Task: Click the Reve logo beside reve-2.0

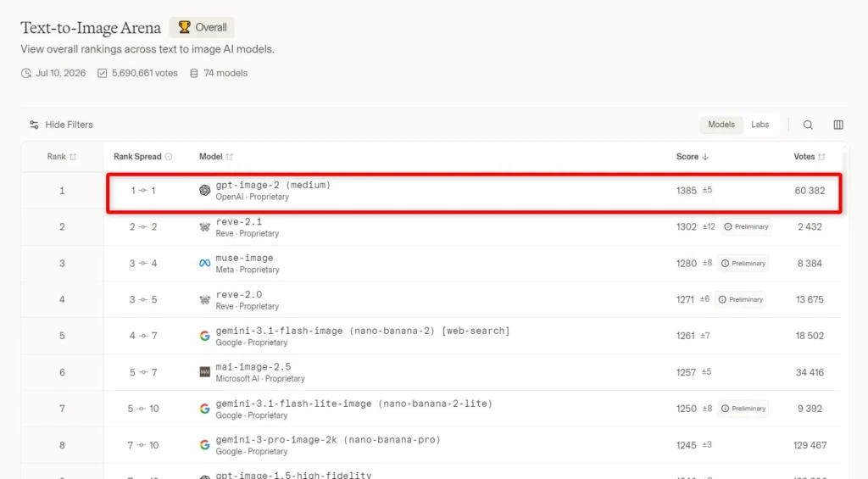Action: click(205, 299)
